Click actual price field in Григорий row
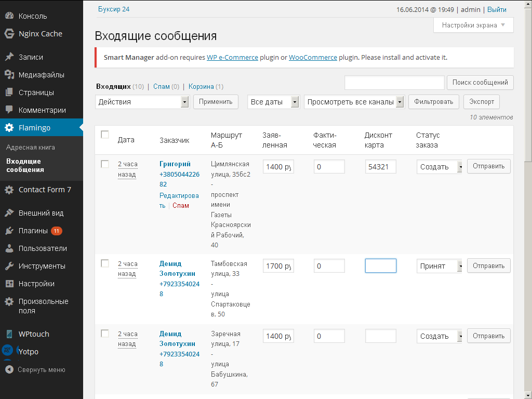The width and height of the screenshot is (532, 399). 329,167
